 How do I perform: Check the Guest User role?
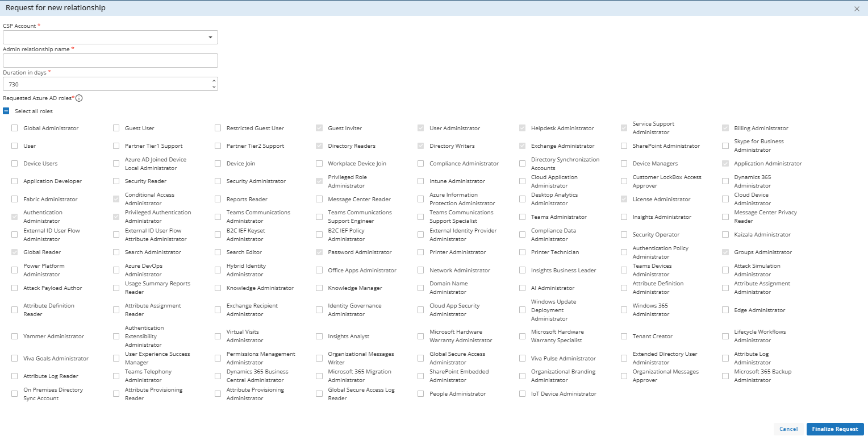116,128
